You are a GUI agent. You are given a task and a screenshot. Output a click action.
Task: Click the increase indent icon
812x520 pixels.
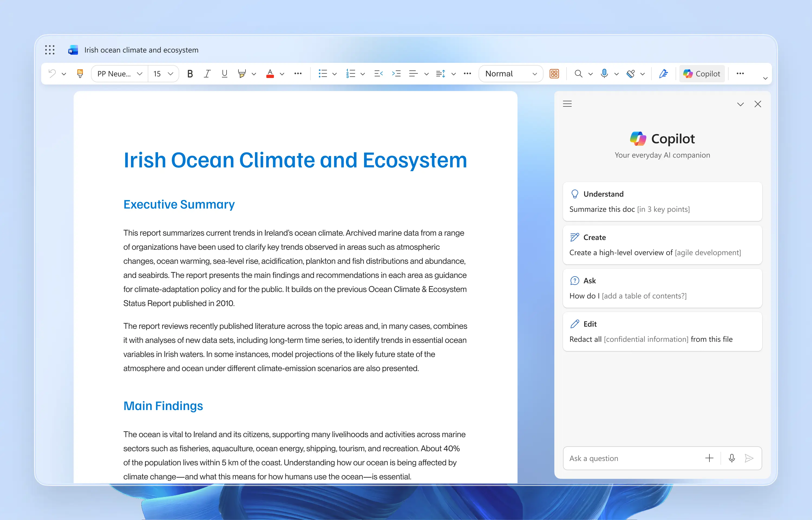(396, 74)
